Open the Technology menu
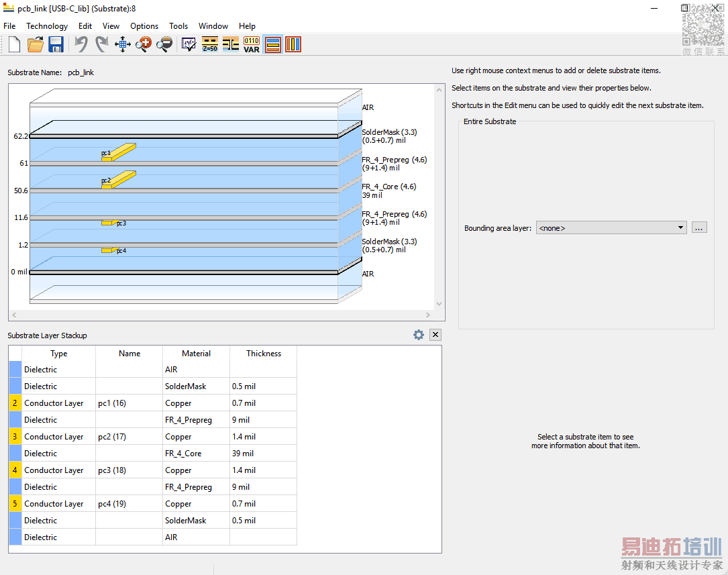 [47, 26]
